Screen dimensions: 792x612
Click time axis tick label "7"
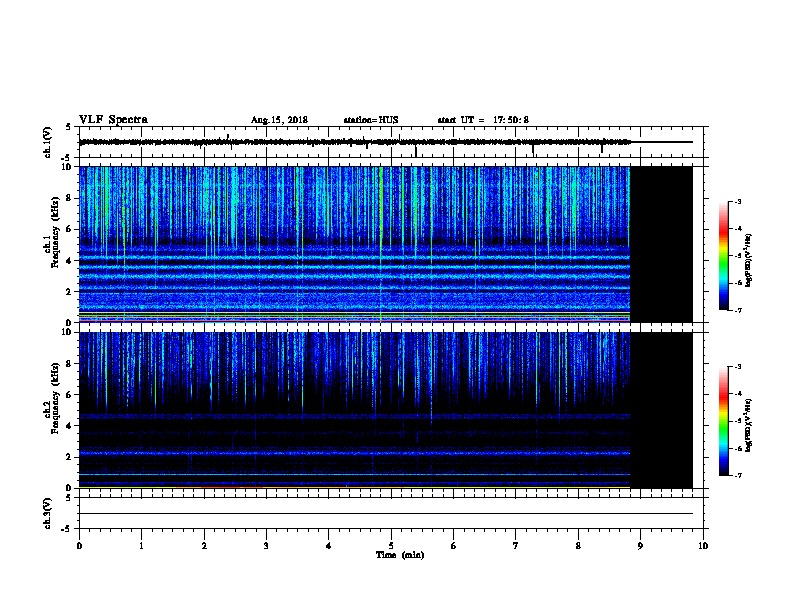(516, 546)
